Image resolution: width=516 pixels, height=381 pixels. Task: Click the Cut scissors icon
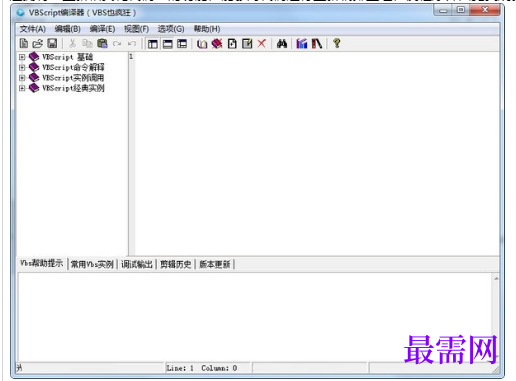point(72,44)
